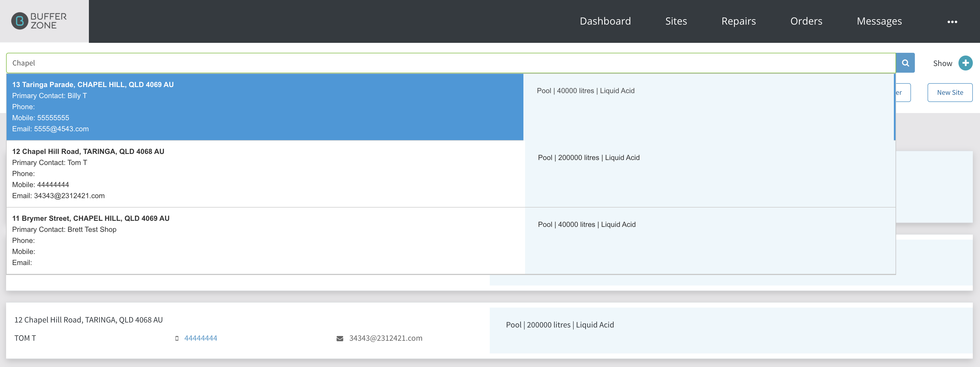Open the Repairs section
Viewport: 980px width, 367px height.
[x=738, y=21]
